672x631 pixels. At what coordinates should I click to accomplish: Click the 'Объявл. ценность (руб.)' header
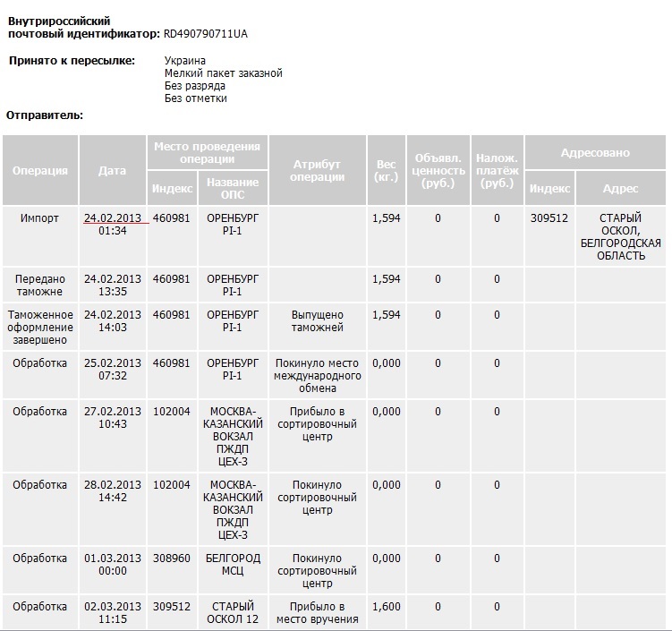pos(438,171)
